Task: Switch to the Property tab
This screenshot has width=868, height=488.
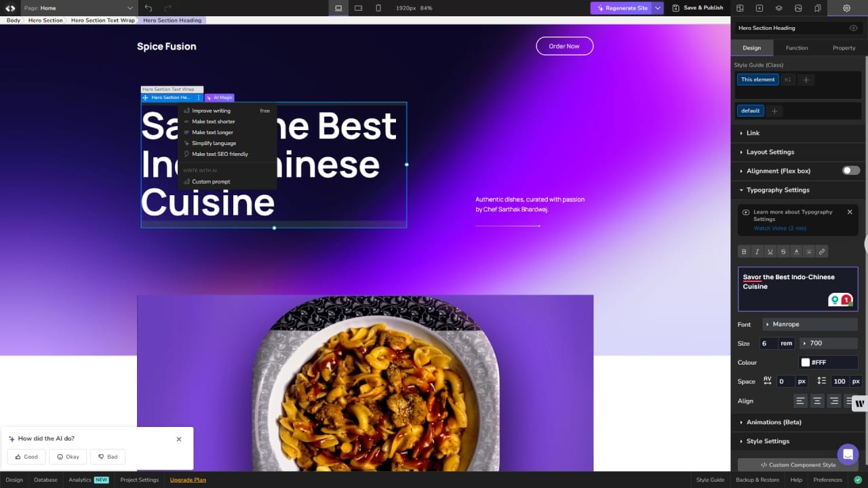Action: point(844,47)
